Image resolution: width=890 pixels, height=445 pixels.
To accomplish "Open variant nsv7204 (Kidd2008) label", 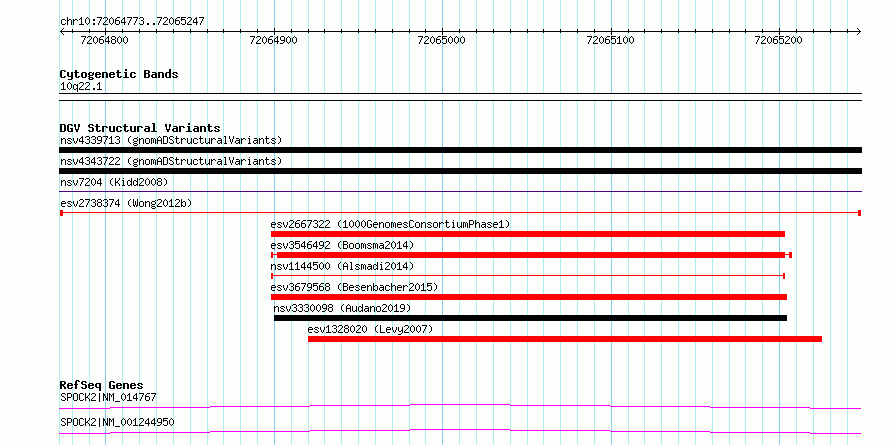I will point(114,182).
